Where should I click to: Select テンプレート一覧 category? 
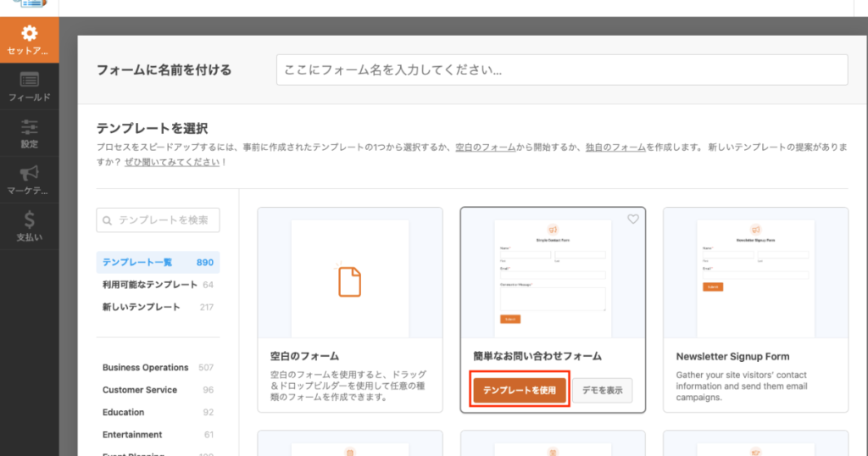pos(137,263)
